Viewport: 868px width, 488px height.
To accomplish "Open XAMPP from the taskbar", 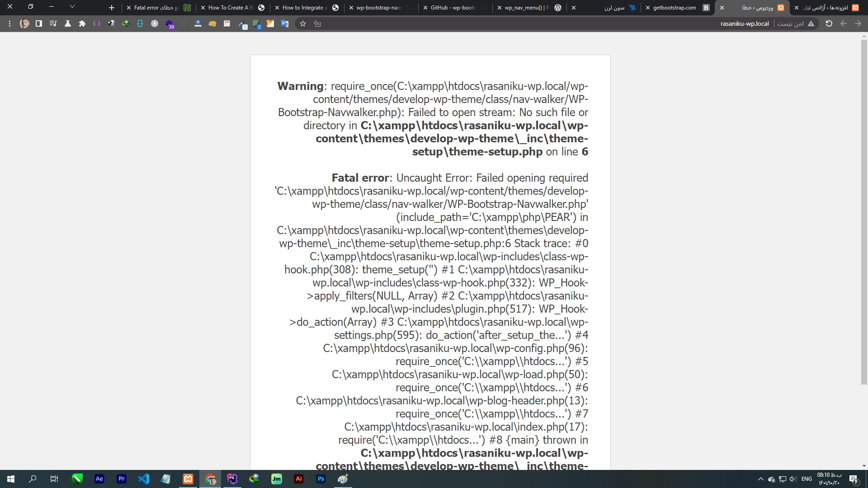I will click(x=188, y=479).
